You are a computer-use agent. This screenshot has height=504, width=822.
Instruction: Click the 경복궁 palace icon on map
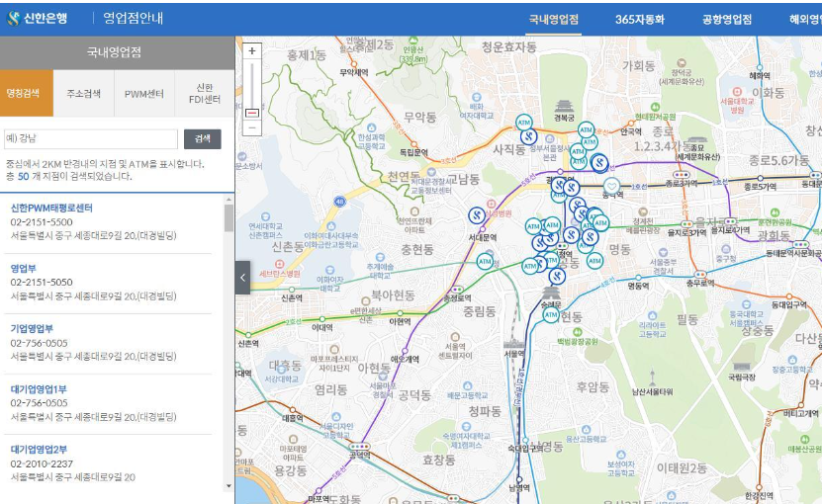click(564, 107)
